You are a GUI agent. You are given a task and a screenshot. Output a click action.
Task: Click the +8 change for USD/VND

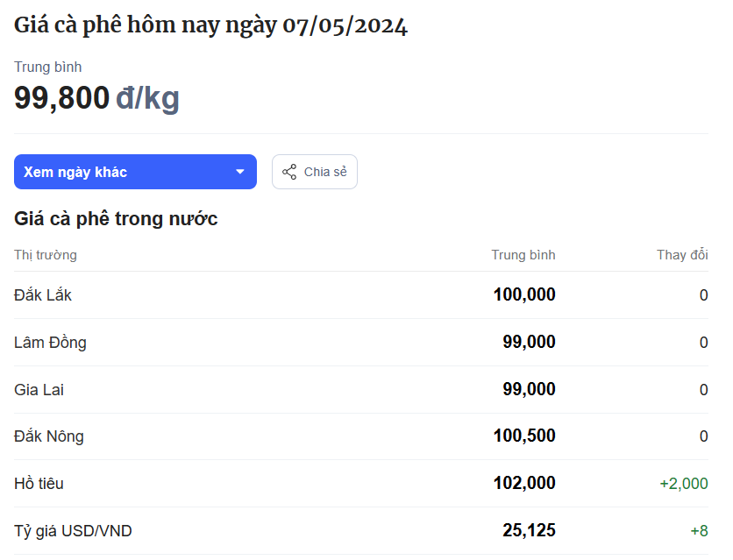700,531
